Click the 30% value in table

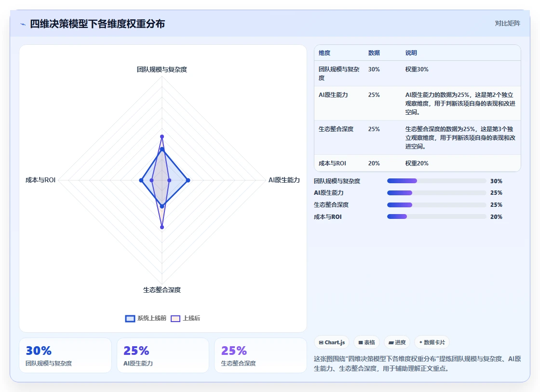(374, 69)
